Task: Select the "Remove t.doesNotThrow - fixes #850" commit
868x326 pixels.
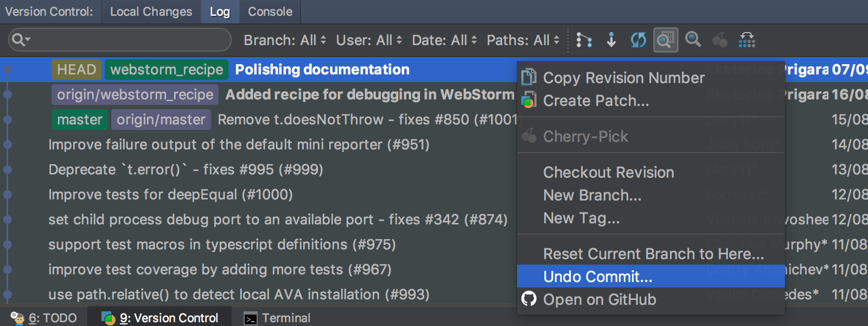Action: coord(367,120)
